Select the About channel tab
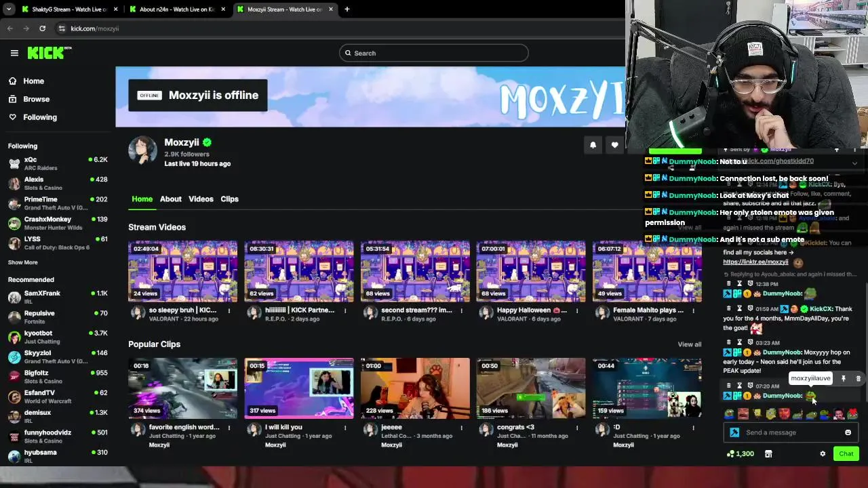This screenshot has height=488, width=868. click(170, 199)
